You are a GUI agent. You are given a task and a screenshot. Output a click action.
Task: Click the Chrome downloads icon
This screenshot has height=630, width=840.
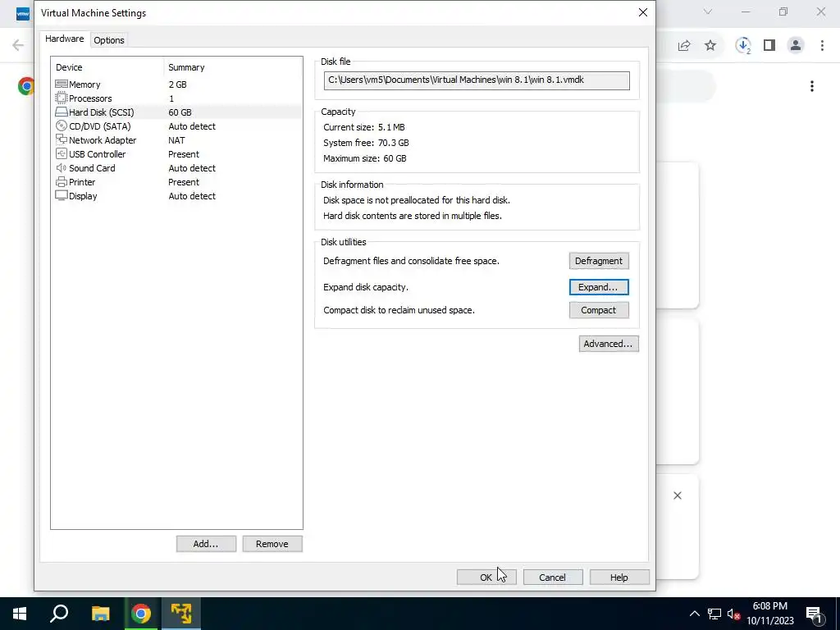click(743, 46)
